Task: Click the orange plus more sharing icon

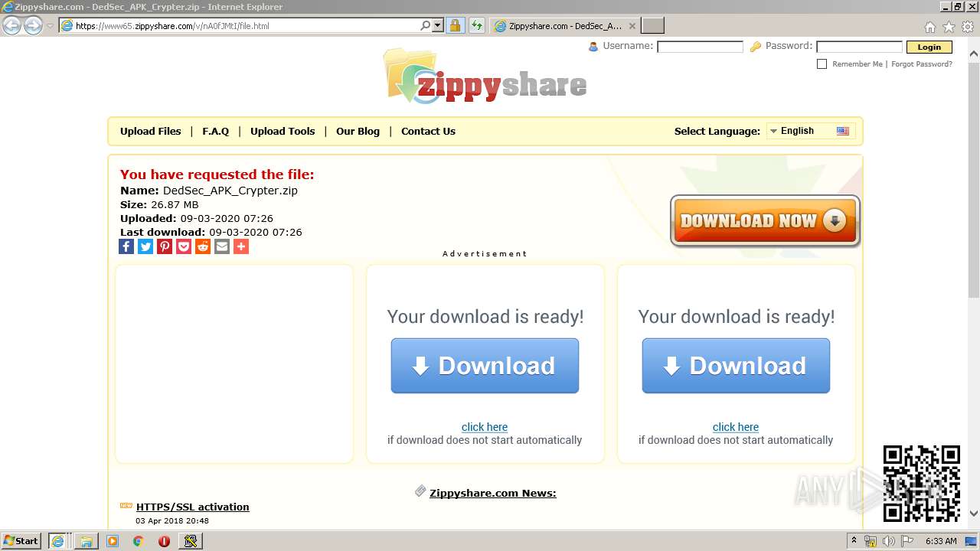Action: [x=241, y=246]
